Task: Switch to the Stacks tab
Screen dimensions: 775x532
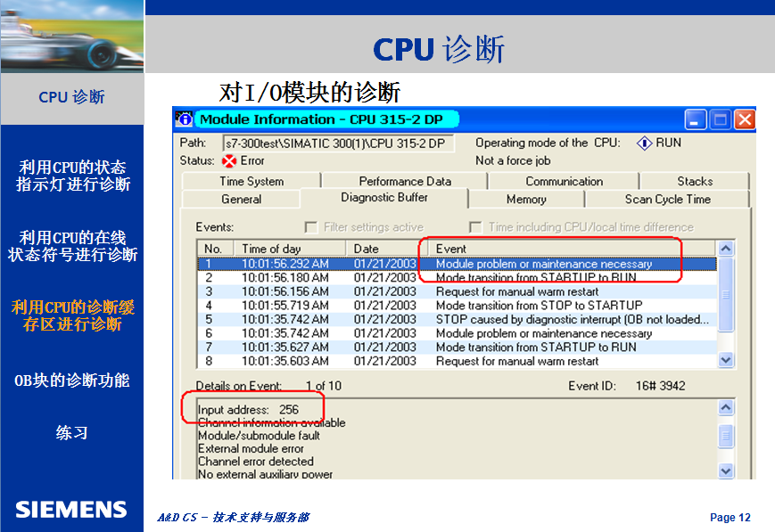Action: [695, 181]
